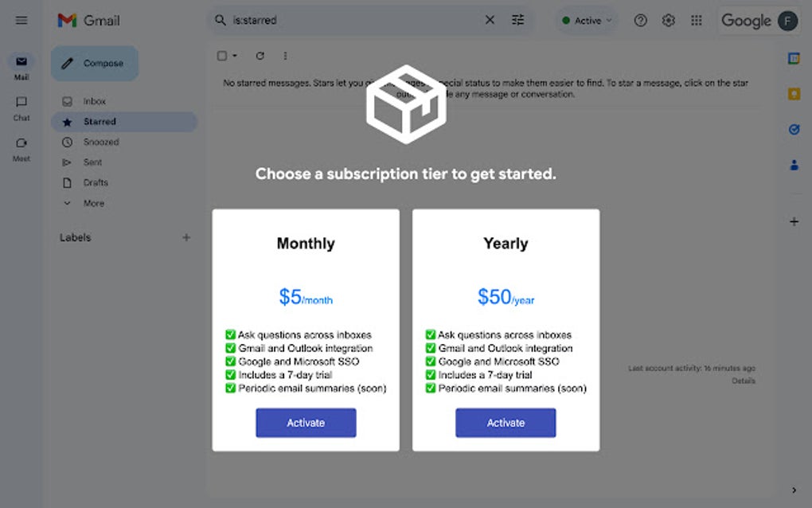Open the Snoozed folder
The height and width of the screenshot is (508, 812).
point(100,142)
